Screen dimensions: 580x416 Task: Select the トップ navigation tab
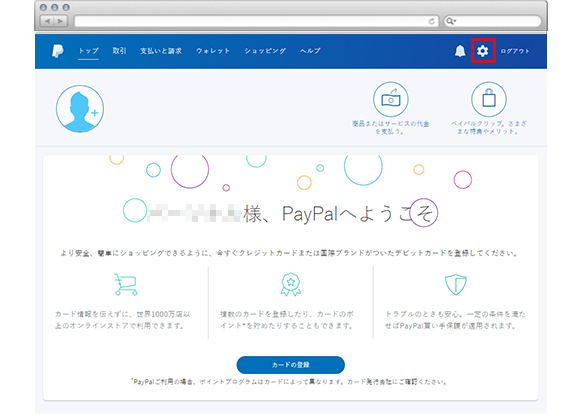88,51
